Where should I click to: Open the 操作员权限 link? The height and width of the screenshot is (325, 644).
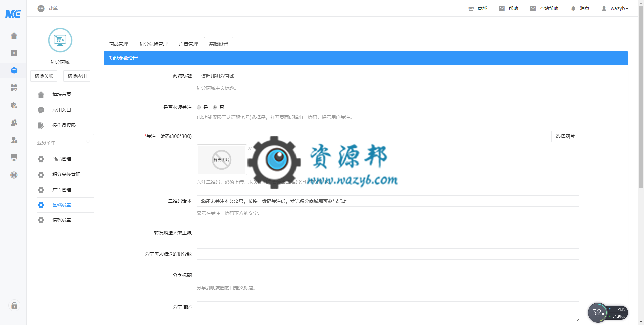tap(64, 125)
